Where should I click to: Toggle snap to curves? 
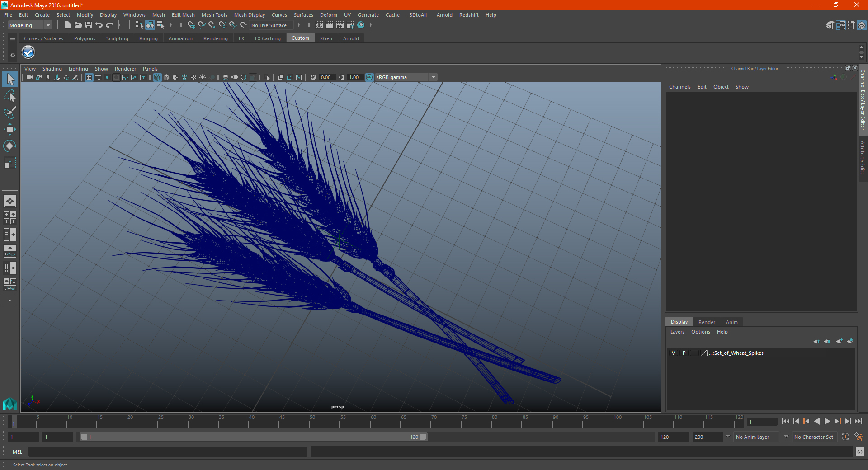(x=201, y=25)
